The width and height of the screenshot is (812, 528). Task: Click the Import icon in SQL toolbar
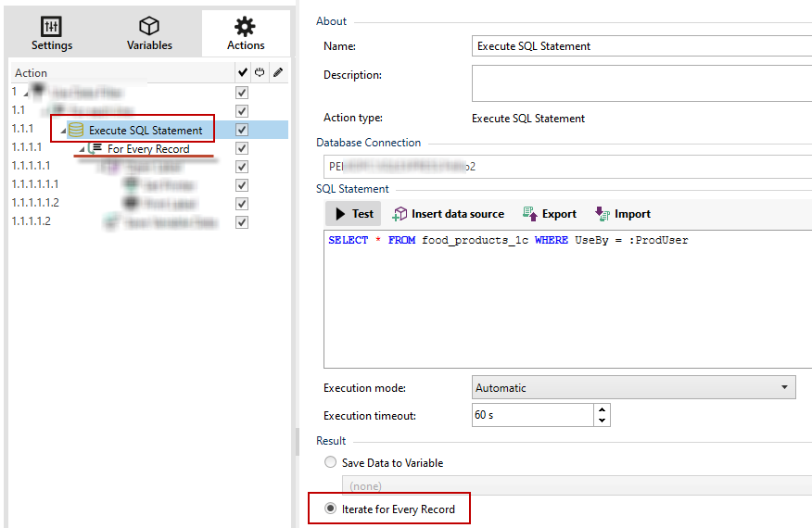[602, 214]
